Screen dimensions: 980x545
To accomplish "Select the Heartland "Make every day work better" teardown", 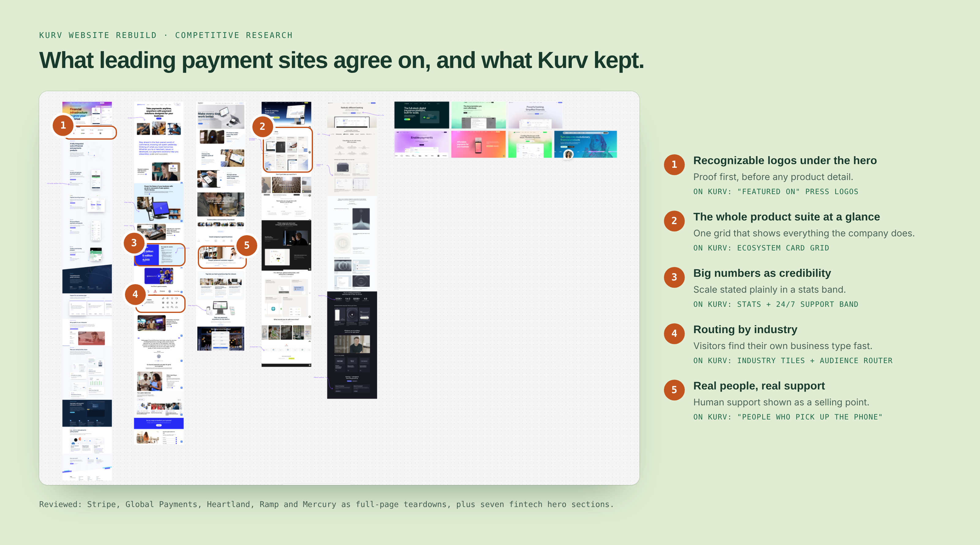I will point(221,226).
